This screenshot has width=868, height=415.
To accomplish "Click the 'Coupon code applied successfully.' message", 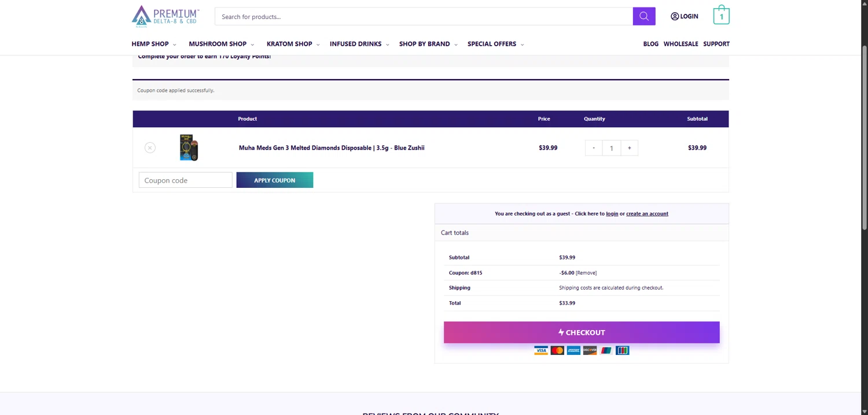I will (x=175, y=91).
